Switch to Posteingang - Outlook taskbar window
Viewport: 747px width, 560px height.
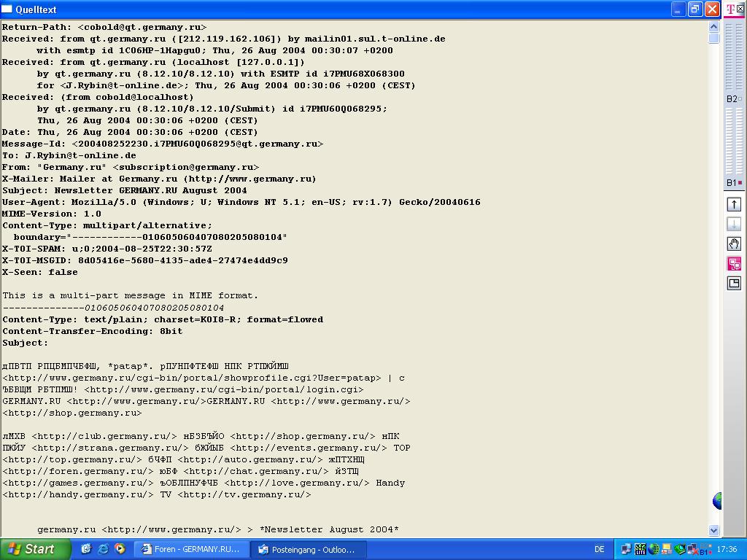309,550
